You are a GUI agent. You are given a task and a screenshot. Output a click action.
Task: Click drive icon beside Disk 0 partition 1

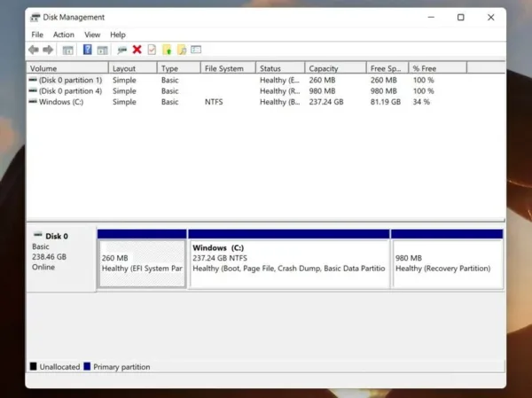click(x=33, y=80)
